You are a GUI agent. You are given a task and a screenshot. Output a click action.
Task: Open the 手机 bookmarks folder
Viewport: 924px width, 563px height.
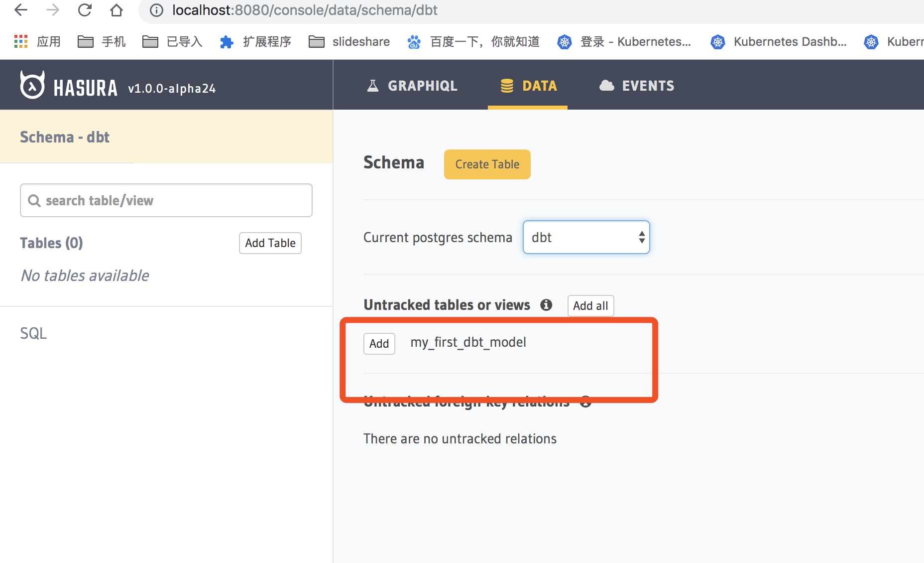(102, 41)
